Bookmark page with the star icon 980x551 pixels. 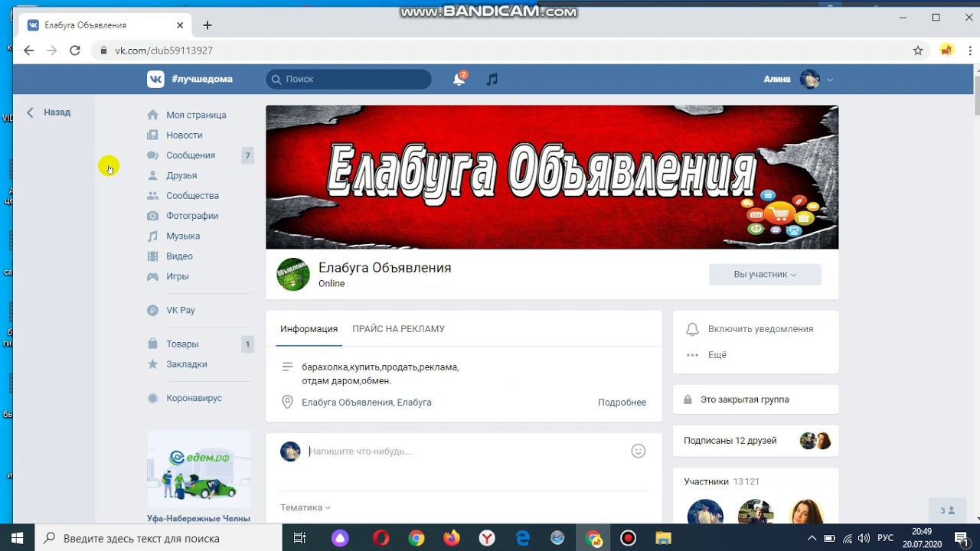[918, 51]
